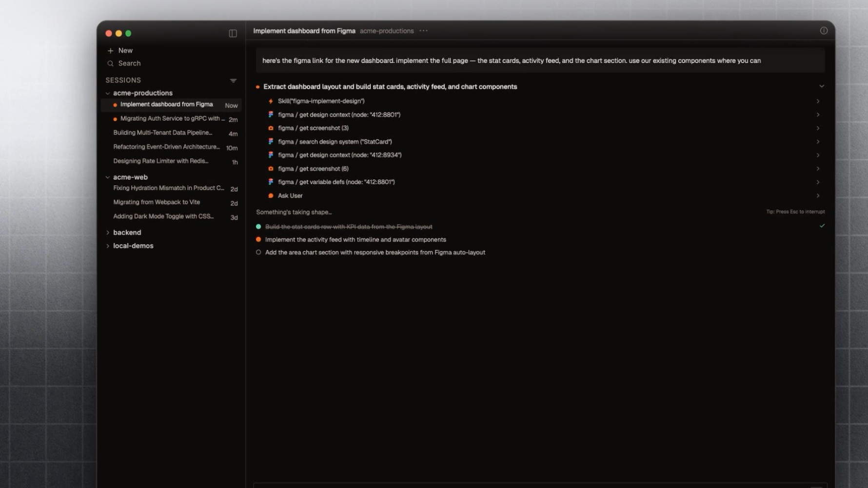Open Search in the sidebar
Image resolution: width=868 pixels, height=488 pixels.
[124, 63]
